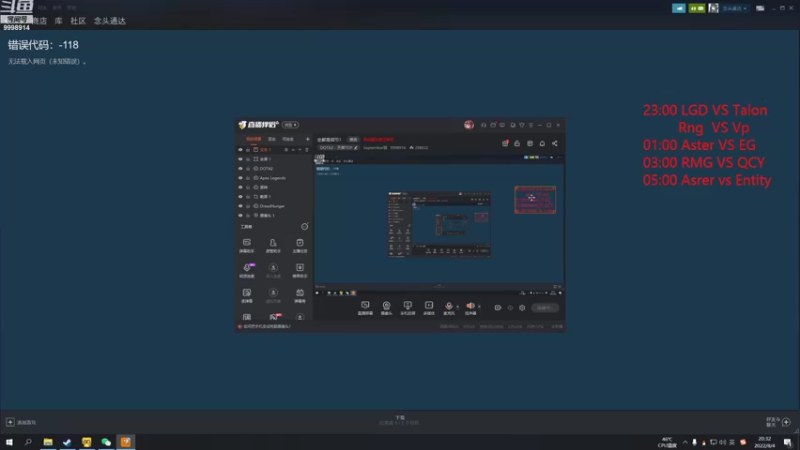Open Windows taskbar search

[28, 442]
